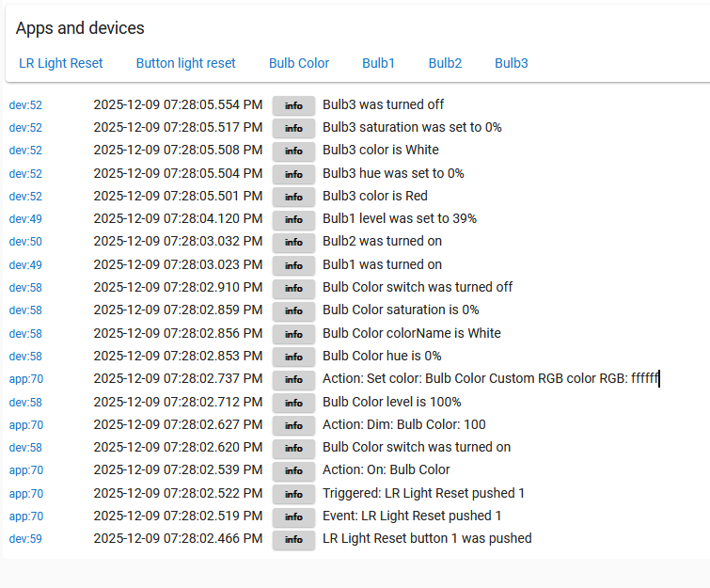Screen dimensions: 710x588
Task: Click the Set color Custom RGB log message
Action: [490, 378]
